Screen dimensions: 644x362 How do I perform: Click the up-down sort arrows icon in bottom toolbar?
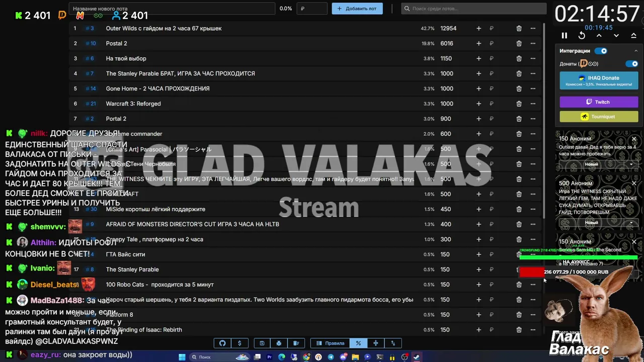pos(393,343)
